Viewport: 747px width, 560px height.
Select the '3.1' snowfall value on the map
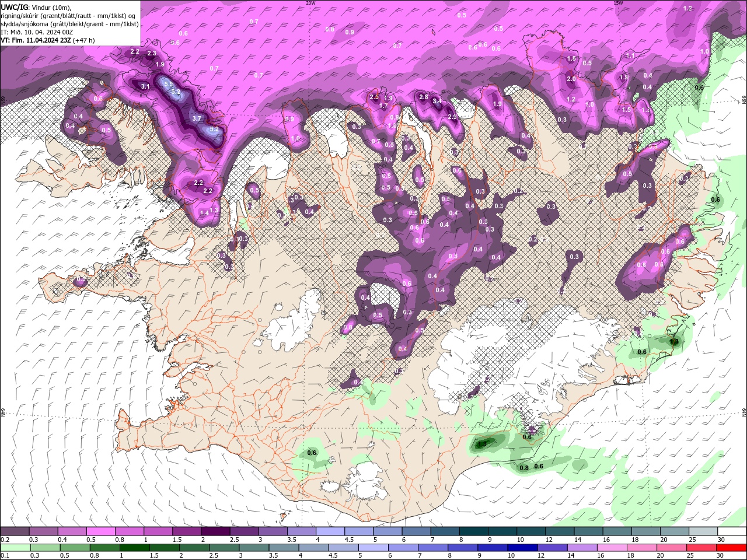(x=145, y=86)
